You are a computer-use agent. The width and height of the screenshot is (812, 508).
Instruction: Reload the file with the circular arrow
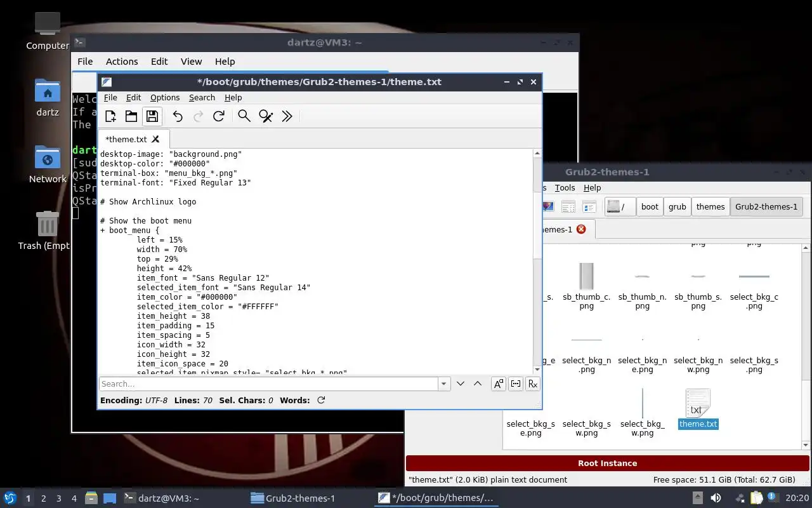pyautogui.click(x=219, y=116)
